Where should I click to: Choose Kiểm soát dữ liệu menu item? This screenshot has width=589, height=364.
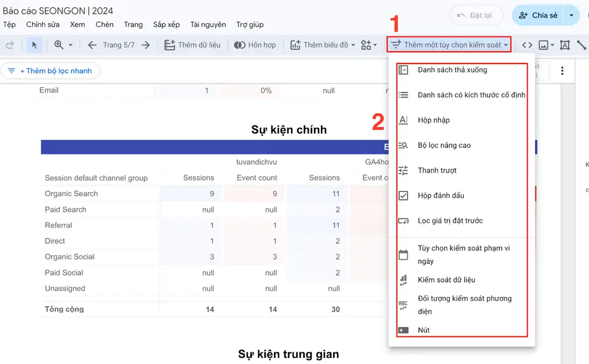(462, 280)
